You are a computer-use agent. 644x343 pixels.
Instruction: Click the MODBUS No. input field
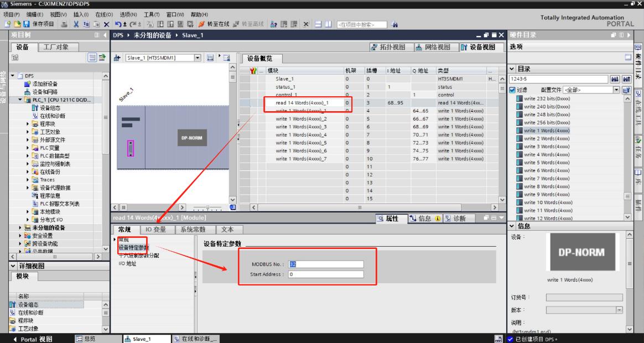(x=326, y=264)
